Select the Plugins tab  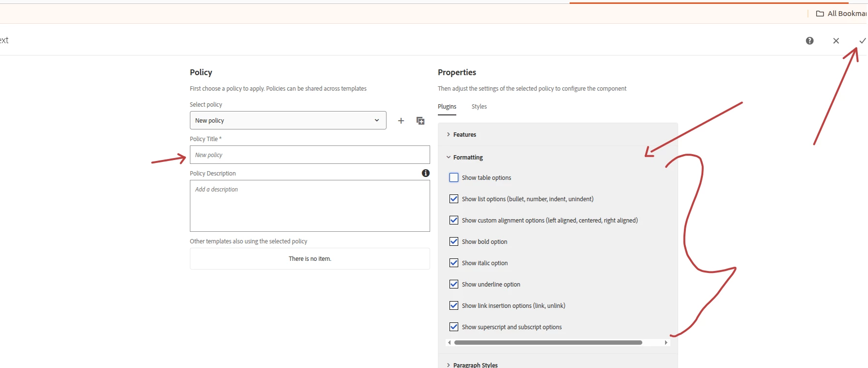click(x=447, y=107)
